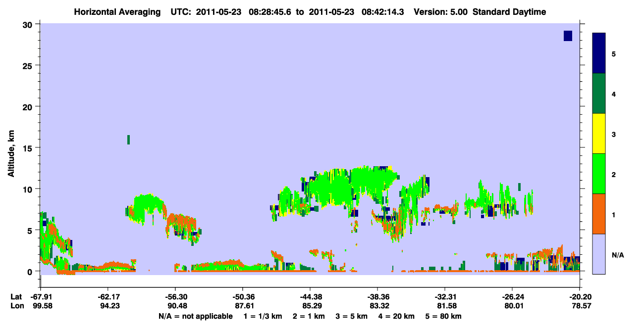Click the bright green colorbar segment labeled 2
Screen dimensions: 644x330
pyautogui.click(x=599, y=174)
